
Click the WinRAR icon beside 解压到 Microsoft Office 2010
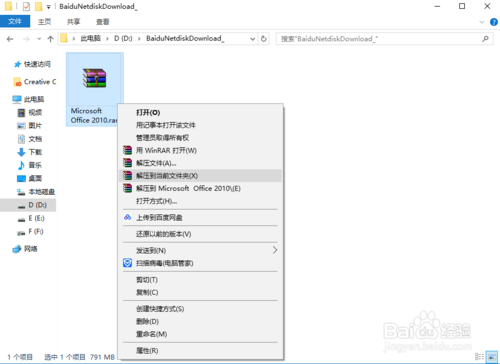point(127,188)
